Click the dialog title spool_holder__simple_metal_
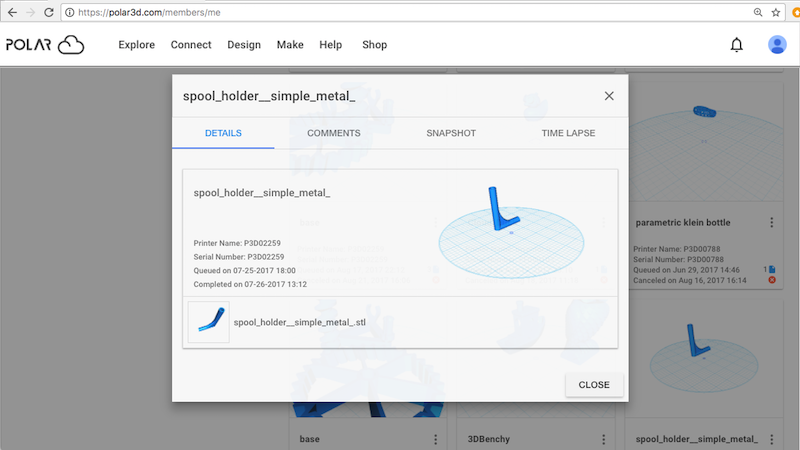Viewport: 800px width, 450px height. pyautogui.click(x=269, y=96)
